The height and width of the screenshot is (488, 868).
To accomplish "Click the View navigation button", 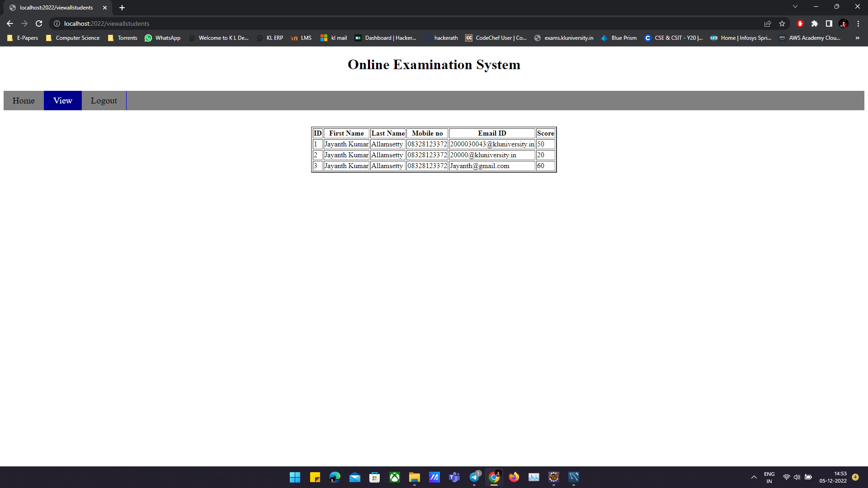I will tap(62, 100).
